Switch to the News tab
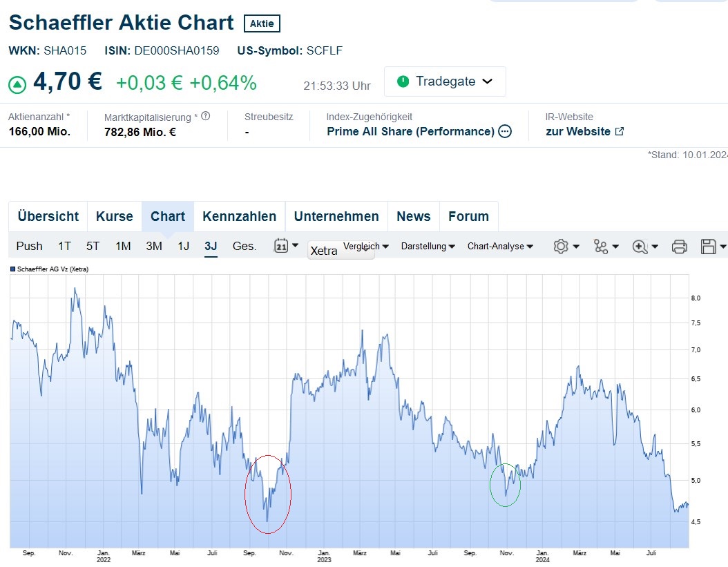The image size is (728, 567). [x=413, y=216]
